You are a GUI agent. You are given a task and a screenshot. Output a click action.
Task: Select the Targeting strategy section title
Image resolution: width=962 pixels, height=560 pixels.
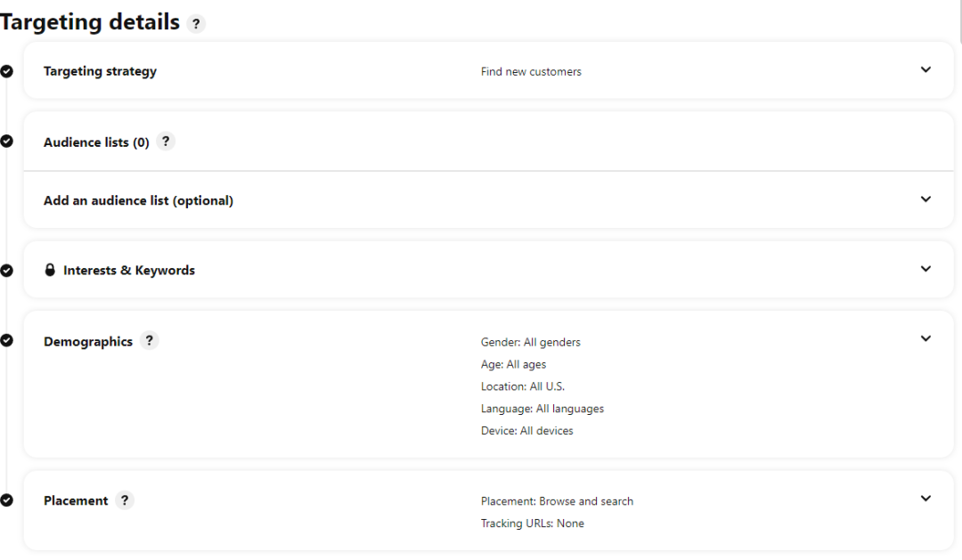[x=100, y=71]
